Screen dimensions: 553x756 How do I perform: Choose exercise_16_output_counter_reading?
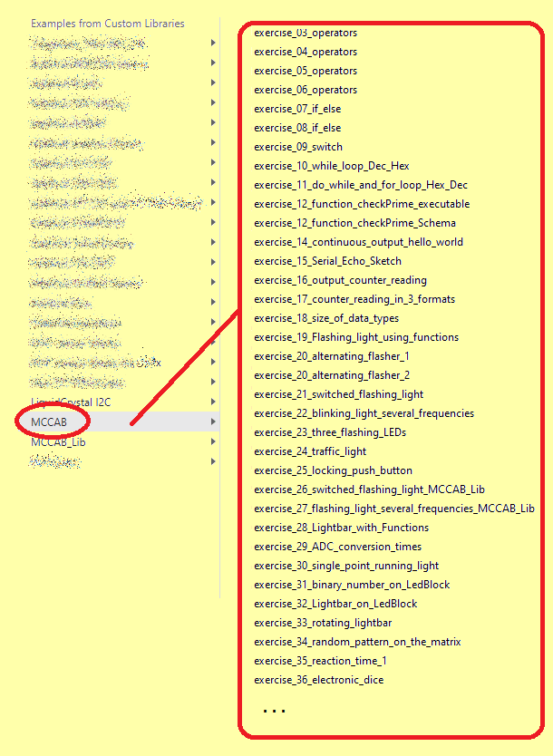(x=340, y=280)
